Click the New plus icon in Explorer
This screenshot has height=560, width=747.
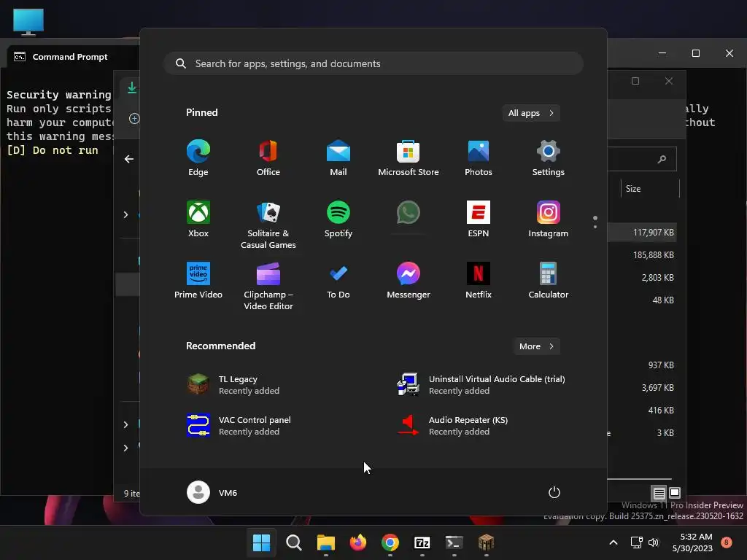pyautogui.click(x=134, y=119)
